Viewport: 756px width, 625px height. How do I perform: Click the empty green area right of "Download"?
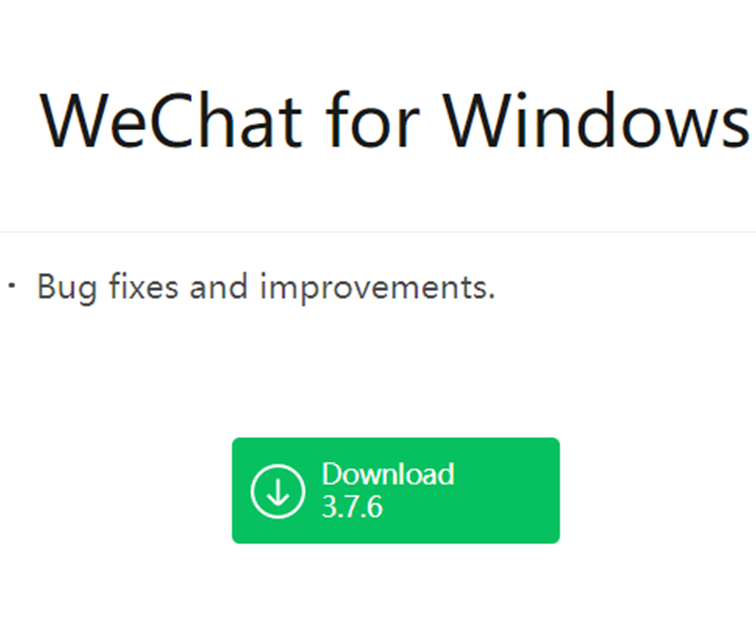click(x=506, y=490)
